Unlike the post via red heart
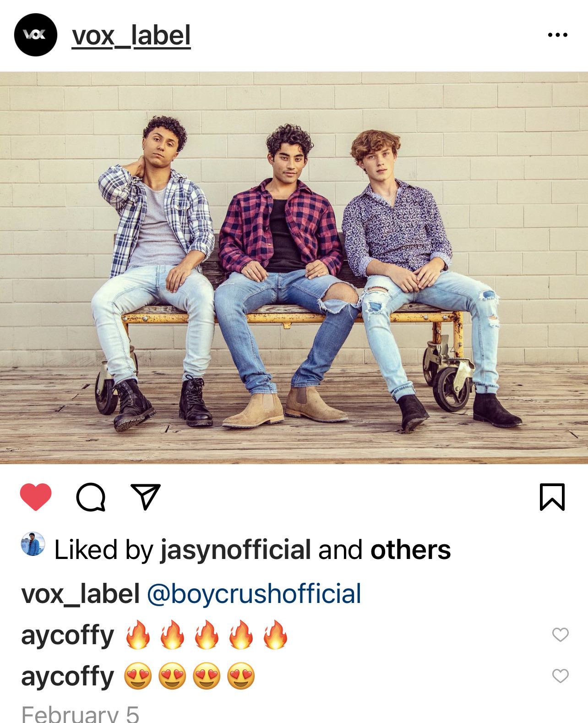This screenshot has height=723, width=588. coord(36,497)
